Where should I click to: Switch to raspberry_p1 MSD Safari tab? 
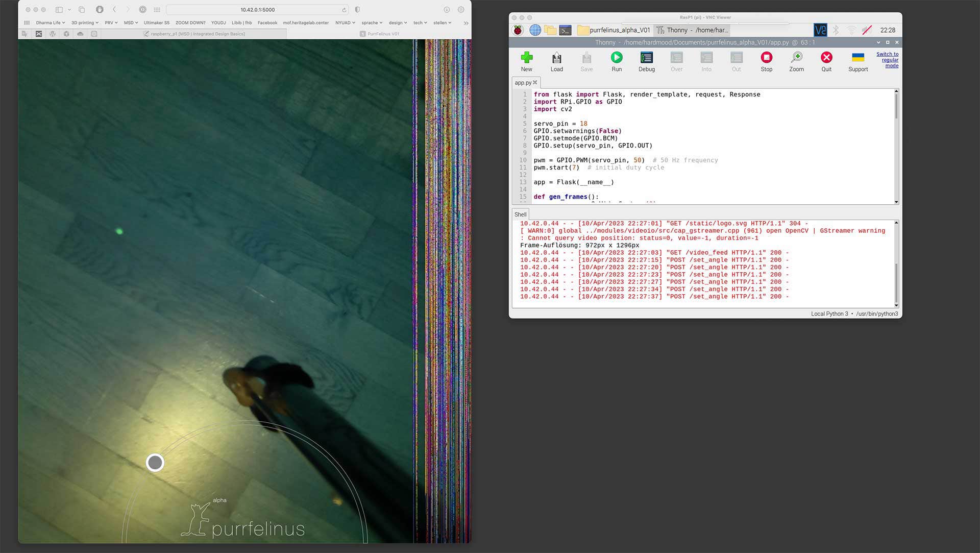[194, 34]
